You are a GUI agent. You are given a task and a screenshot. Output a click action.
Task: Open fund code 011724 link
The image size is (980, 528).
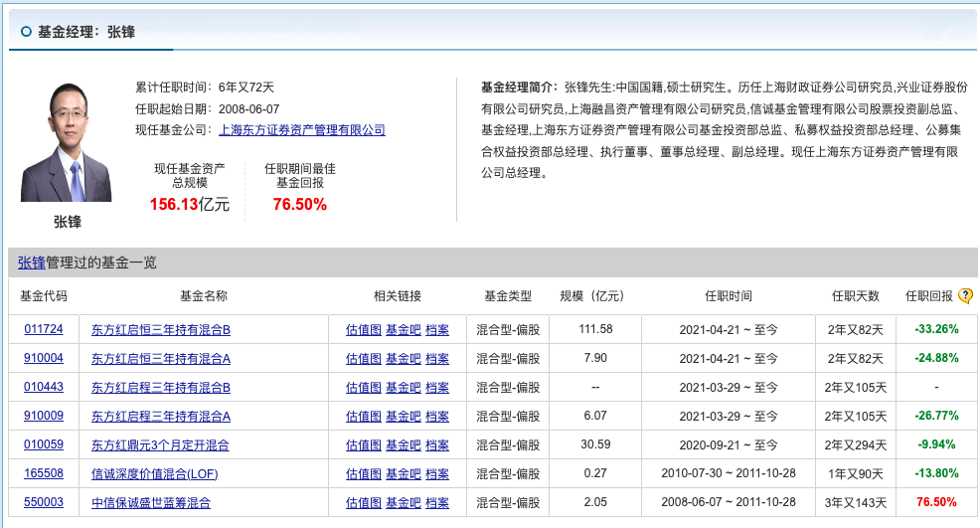click(44, 329)
